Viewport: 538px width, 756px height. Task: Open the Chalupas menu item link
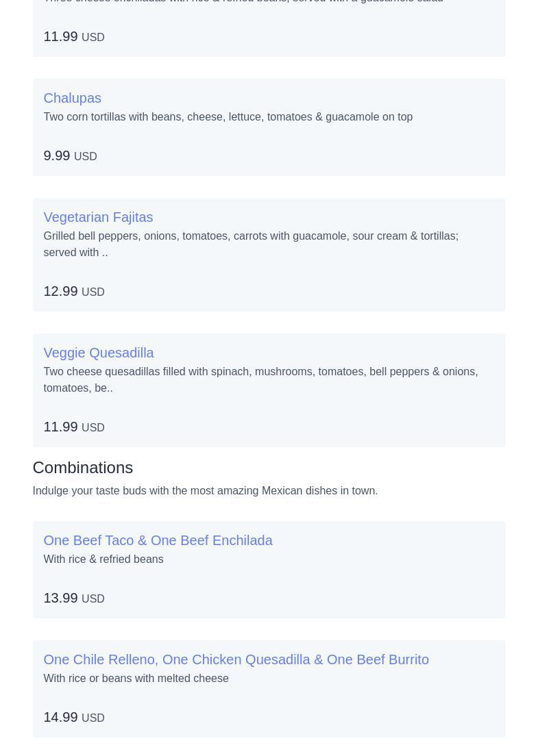click(x=72, y=98)
